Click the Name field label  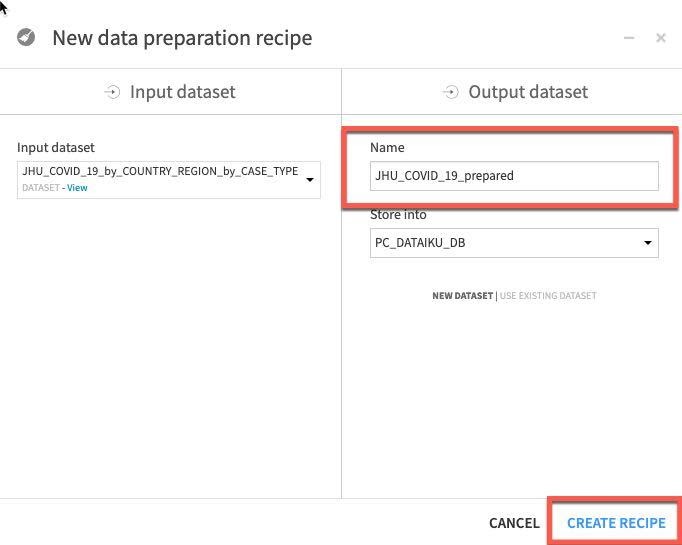pos(387,148)
